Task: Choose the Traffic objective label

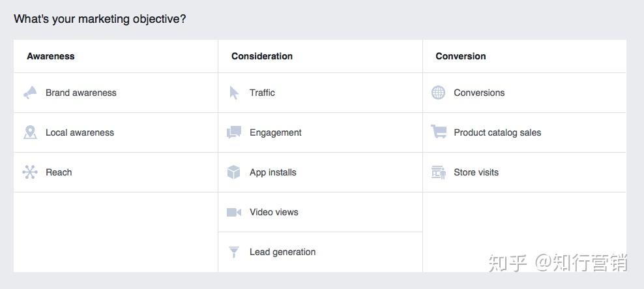Action: click(262, 93)
